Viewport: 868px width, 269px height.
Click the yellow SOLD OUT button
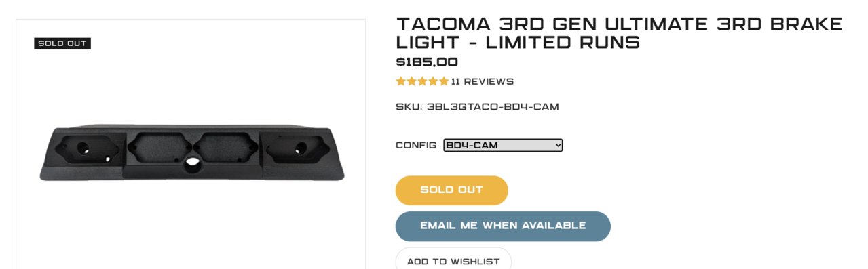452,190
